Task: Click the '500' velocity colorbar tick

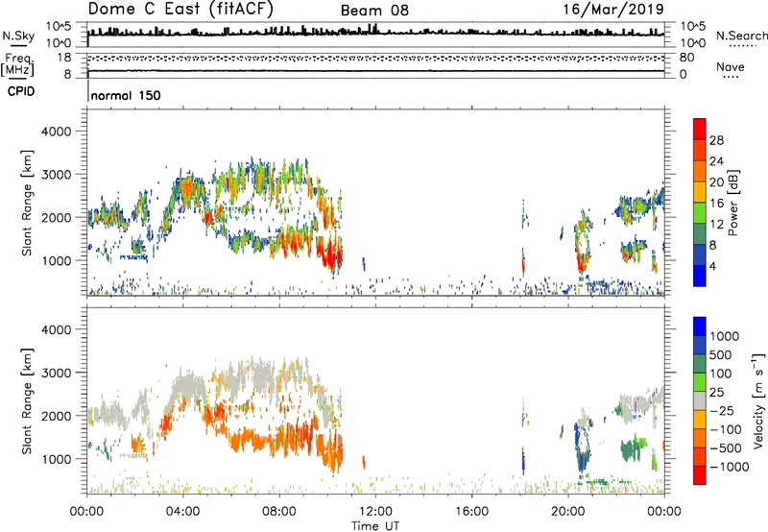Action: 722,355
